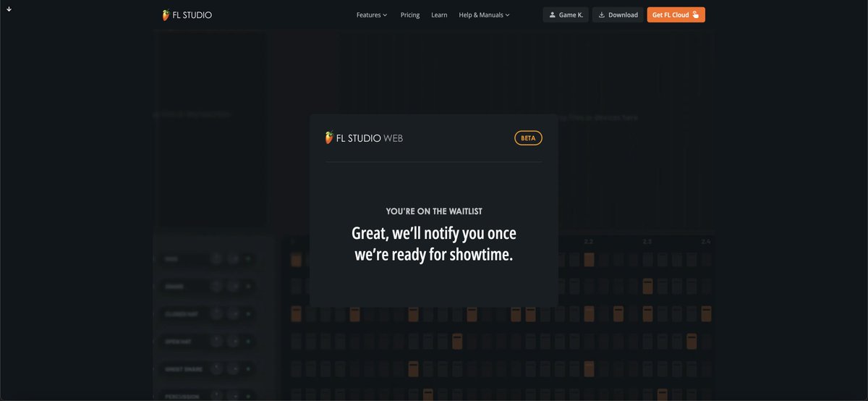The width and height of the screenshot is (868, 401).
Task: Click the 2.4 beat marker in the sequencer
Action: [706, 241]
